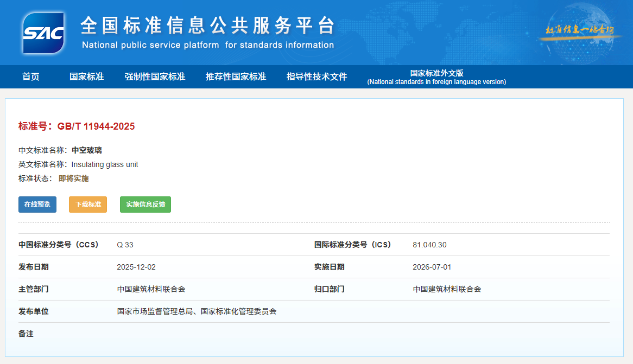
Task: Click the 下载标准 button
Action: click(87, 205)
